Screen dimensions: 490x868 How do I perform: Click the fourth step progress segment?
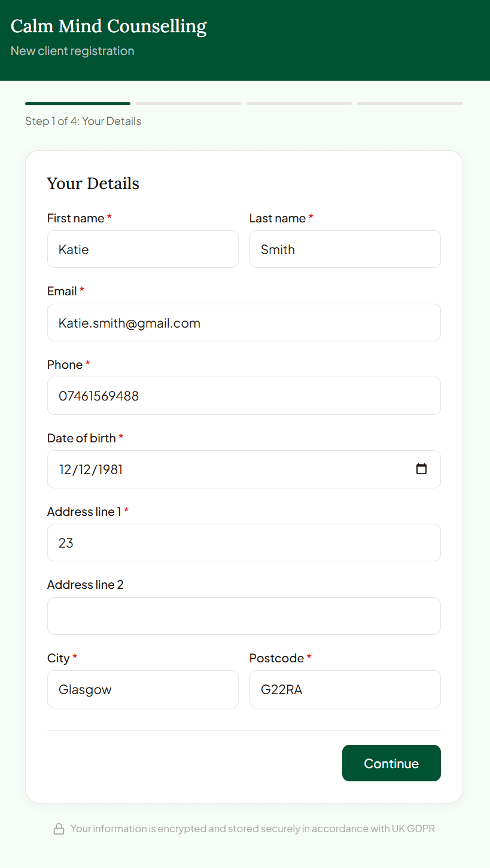pyautogui.click(x=410, y=103)
